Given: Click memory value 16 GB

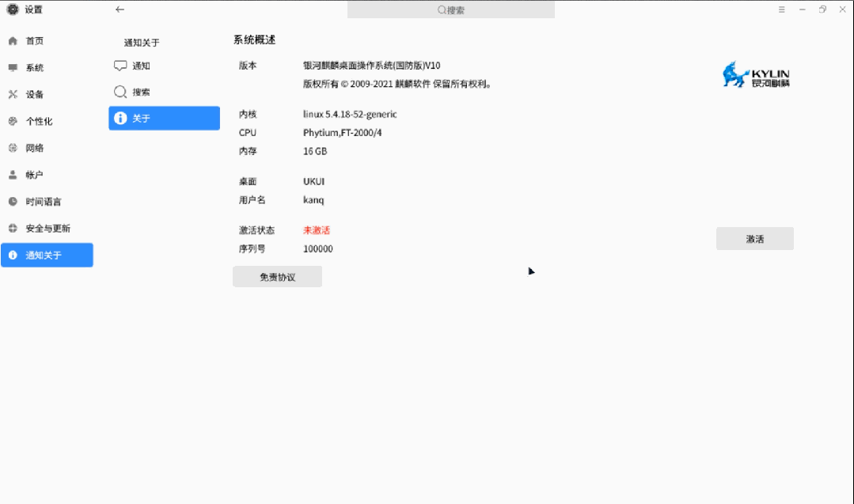Looking at the screenshot, I should click(x=315, y=151).
